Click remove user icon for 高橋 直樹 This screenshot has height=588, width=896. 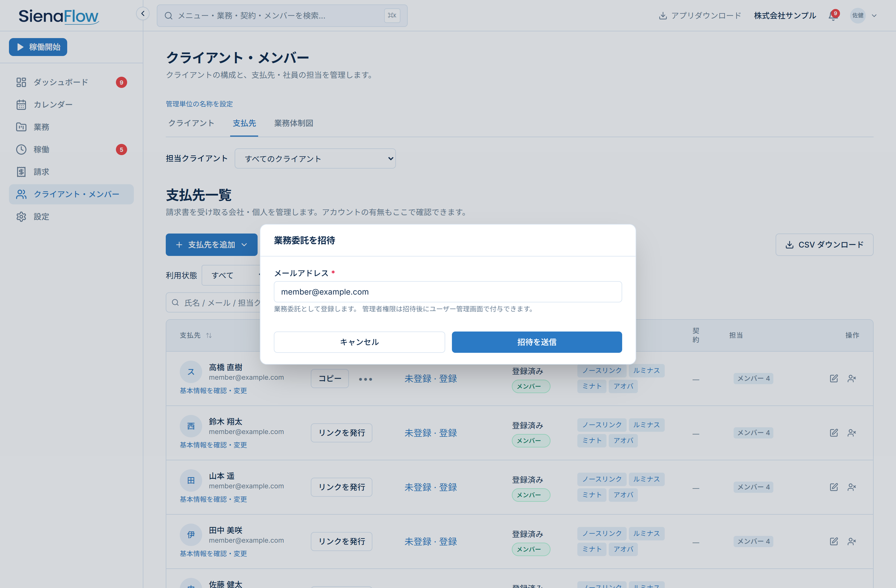[x=851, y=378]
